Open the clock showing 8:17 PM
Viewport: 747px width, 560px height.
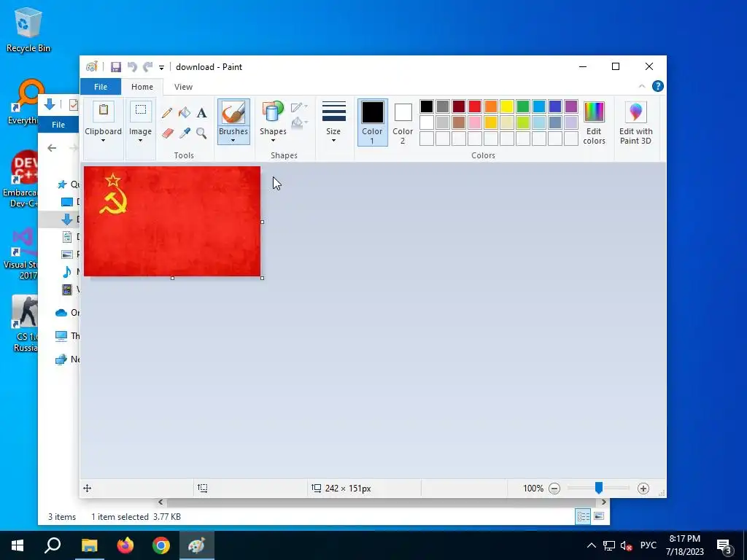click(684, 545)
